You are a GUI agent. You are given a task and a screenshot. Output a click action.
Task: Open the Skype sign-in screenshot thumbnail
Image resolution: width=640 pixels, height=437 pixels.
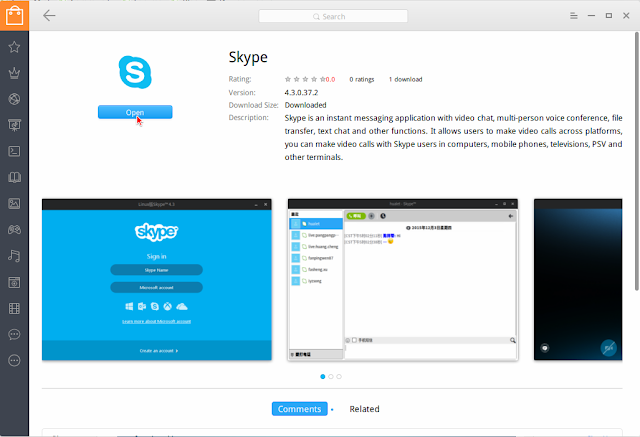[157, 280]
